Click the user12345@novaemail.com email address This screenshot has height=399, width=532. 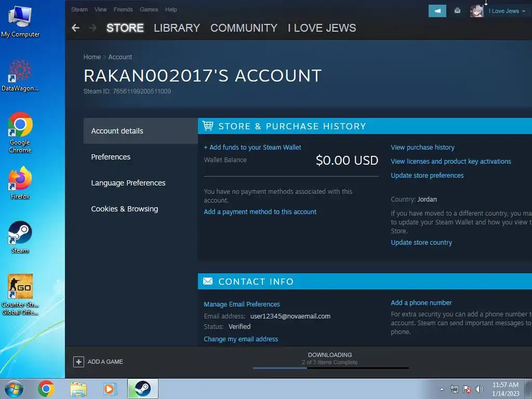290,316
